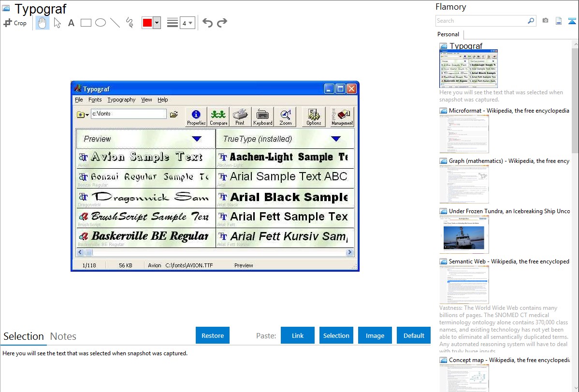Click the font list left scroll arrow

(80, 252)
